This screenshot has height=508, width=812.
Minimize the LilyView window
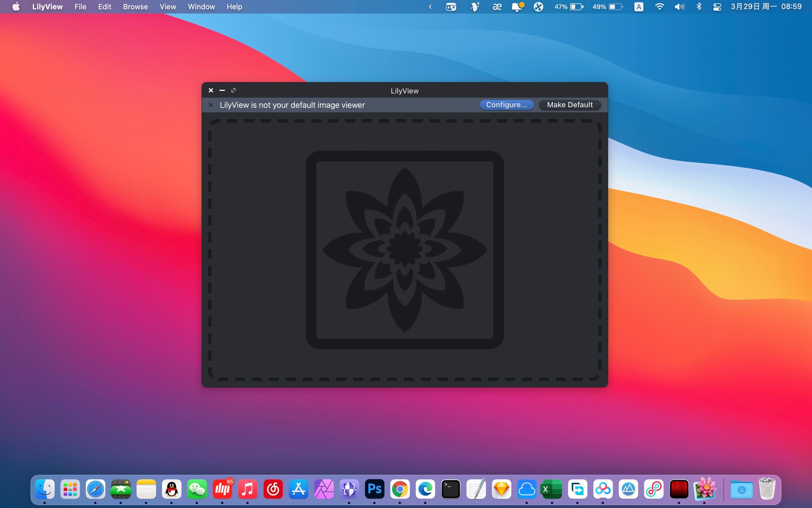(x=222, y=90)
